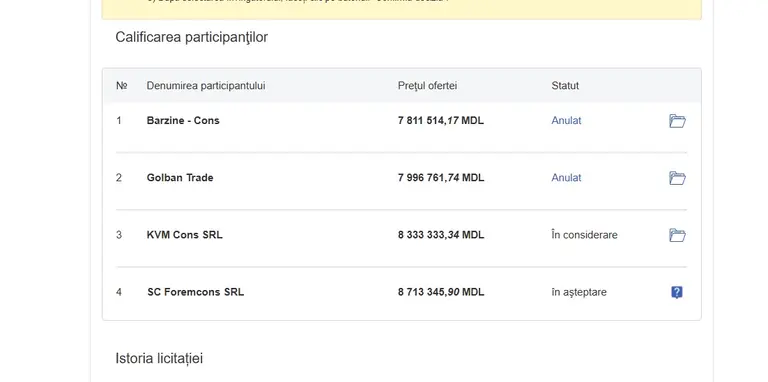Image resolution: width=768 pixels, height=382 pixels.
Task: Click column header Denumirea participantului
Action: click(x=206, y=86)
